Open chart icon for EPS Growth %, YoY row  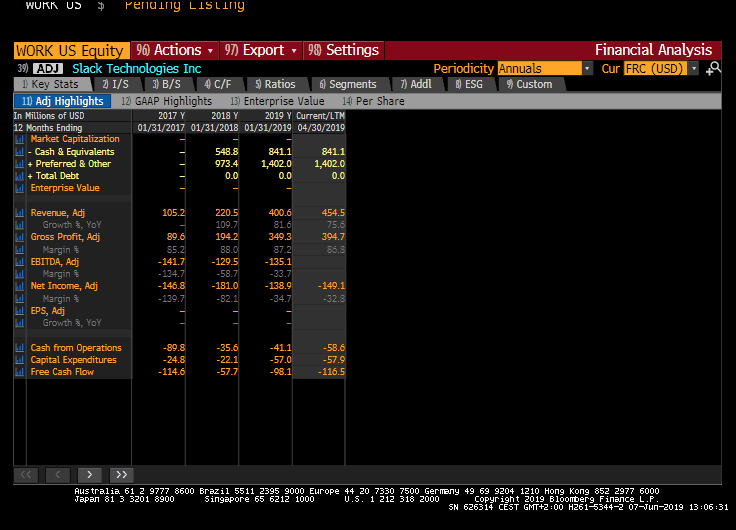20,323
